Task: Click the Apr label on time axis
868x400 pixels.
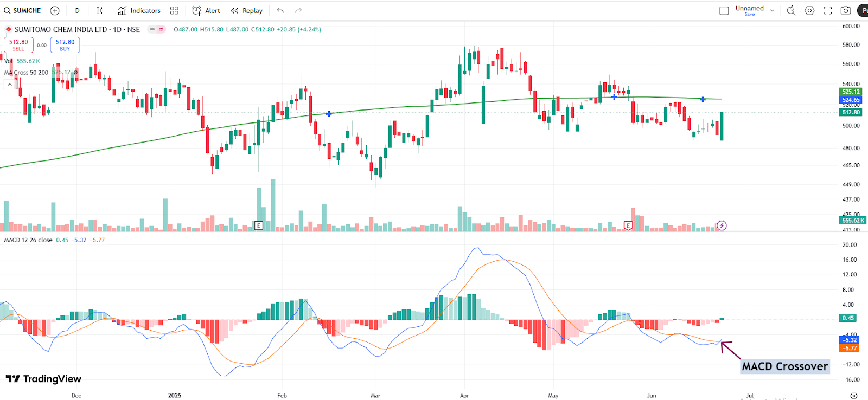Action: click(464, 396)
